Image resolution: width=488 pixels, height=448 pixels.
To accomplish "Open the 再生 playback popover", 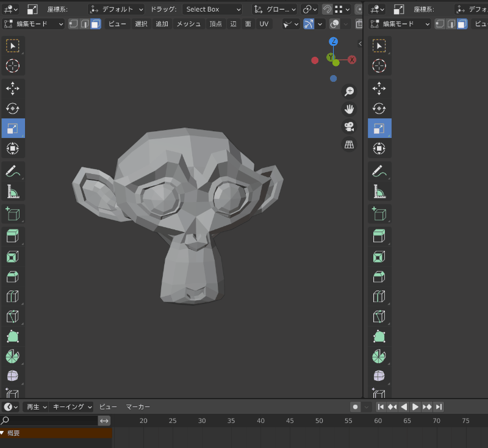I will point(36,407).
